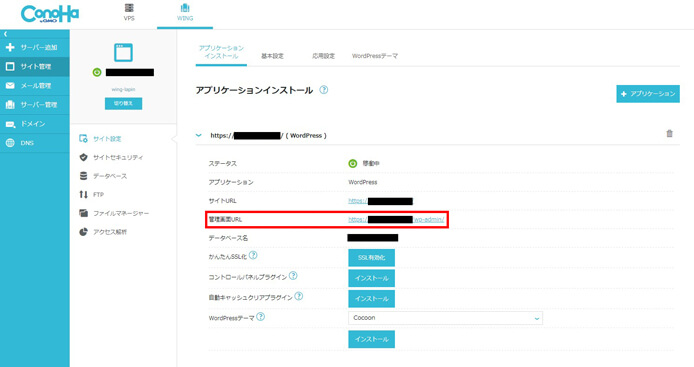The height and width of the screenshot is (367, 694).
Task: Click help icon beside WordPressテーマ label
Action: 261,317
